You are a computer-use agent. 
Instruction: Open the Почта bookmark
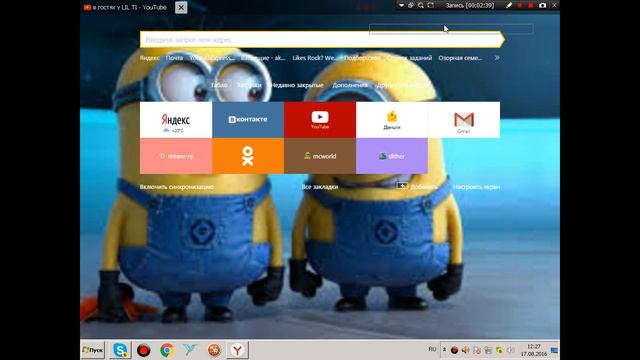174,58
